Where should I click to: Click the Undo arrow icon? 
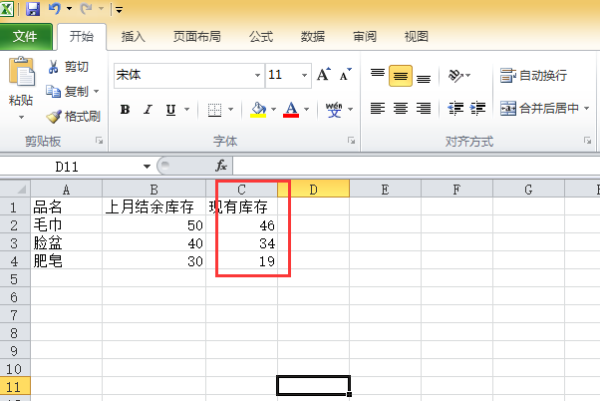tap(55, 8)
